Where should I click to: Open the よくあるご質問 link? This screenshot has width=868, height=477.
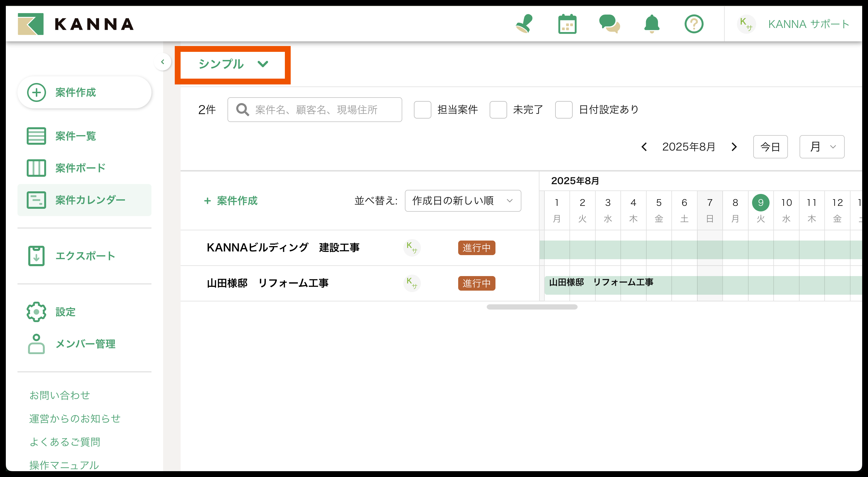point(65,442)
